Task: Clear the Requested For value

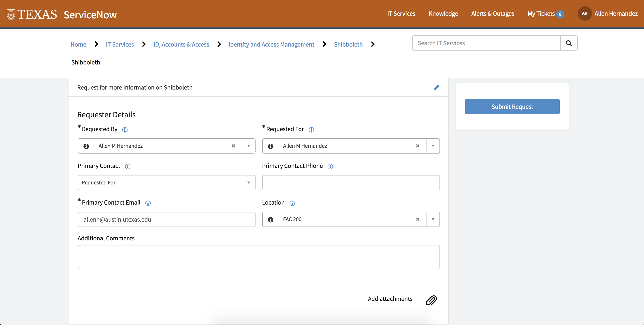Action: click(418, 146)
